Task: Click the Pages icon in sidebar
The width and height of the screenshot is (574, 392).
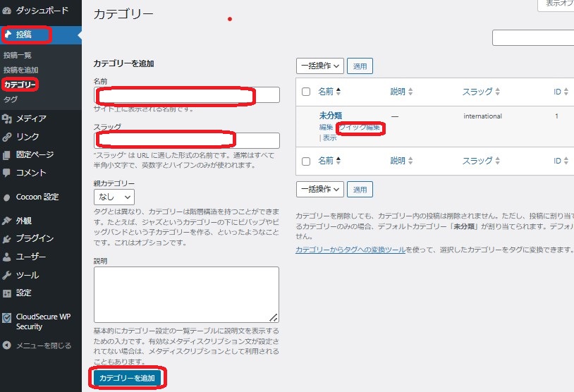Action: click(x=7, y=154)
